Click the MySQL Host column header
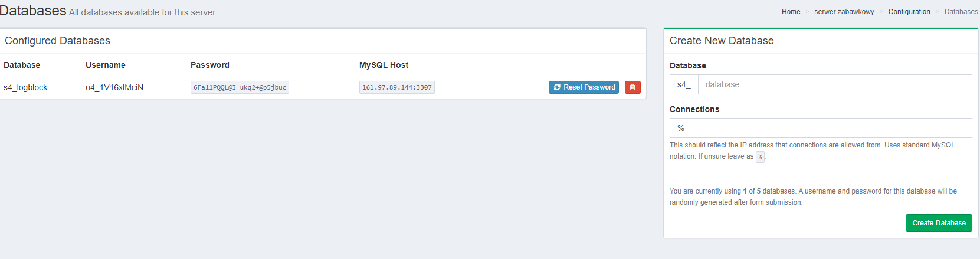The height and width of the screenshot is (259, 980). [384, 65]
